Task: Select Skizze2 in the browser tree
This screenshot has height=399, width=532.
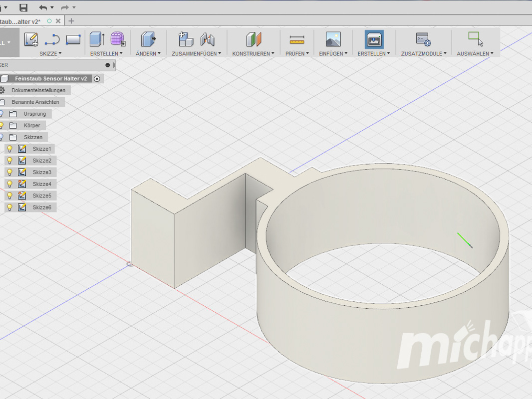Action: (x=42, y=160)
